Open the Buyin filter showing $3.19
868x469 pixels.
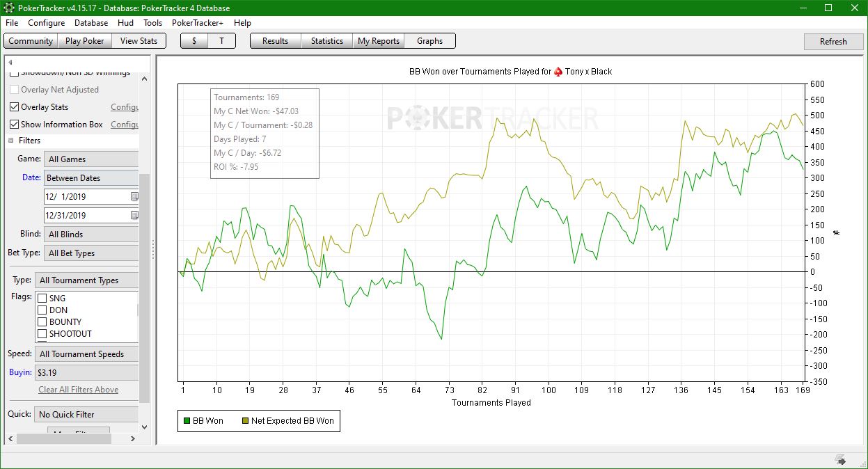tap(87, 373)
